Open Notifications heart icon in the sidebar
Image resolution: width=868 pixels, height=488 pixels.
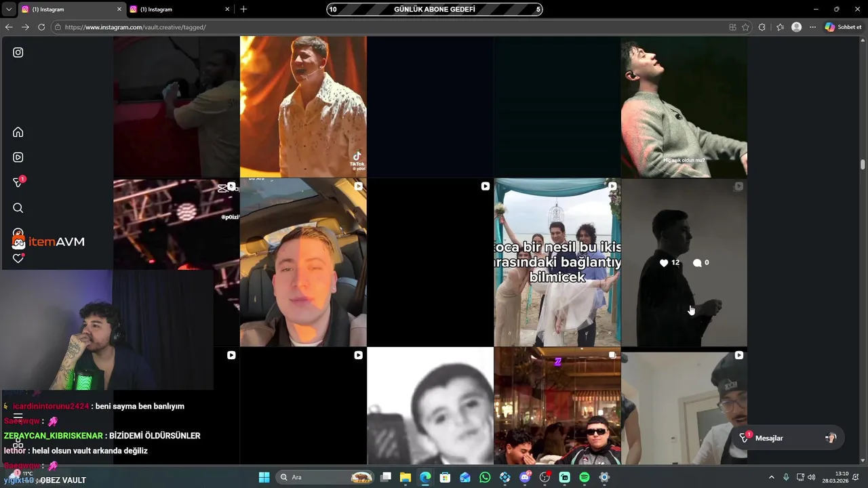tap(18, 258)
